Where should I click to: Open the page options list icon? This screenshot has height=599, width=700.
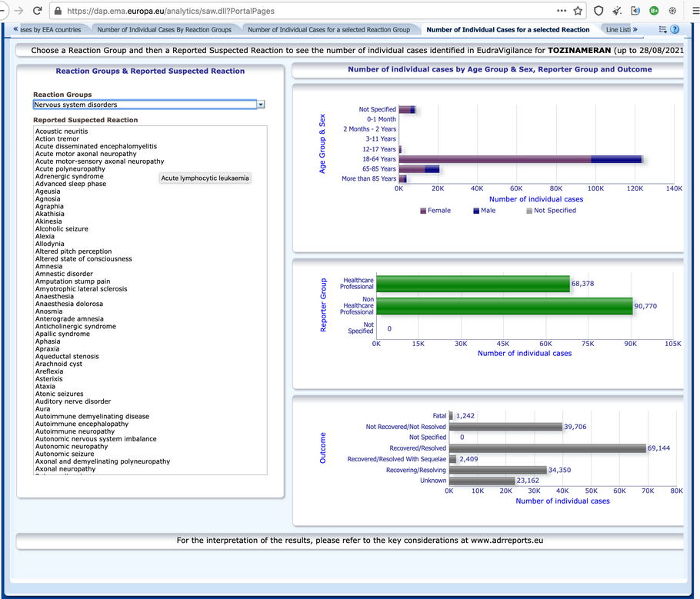click(663, 29)
